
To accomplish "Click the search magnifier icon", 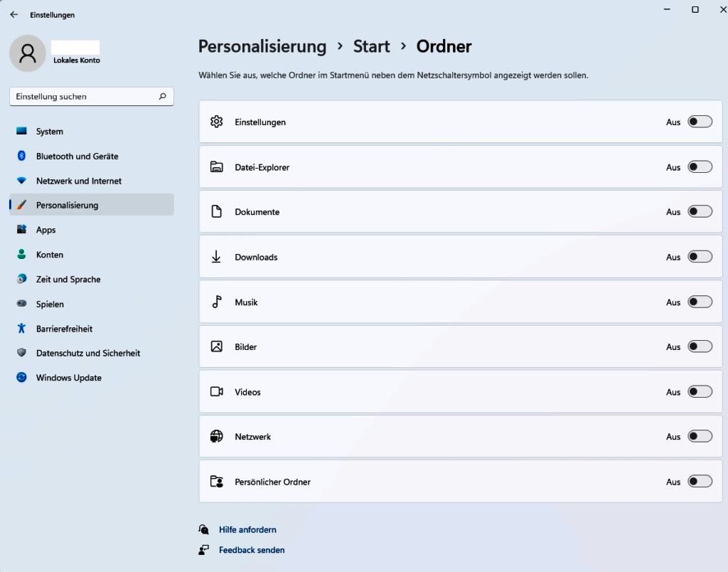I will pyautogui.click(x=162, y=96).
